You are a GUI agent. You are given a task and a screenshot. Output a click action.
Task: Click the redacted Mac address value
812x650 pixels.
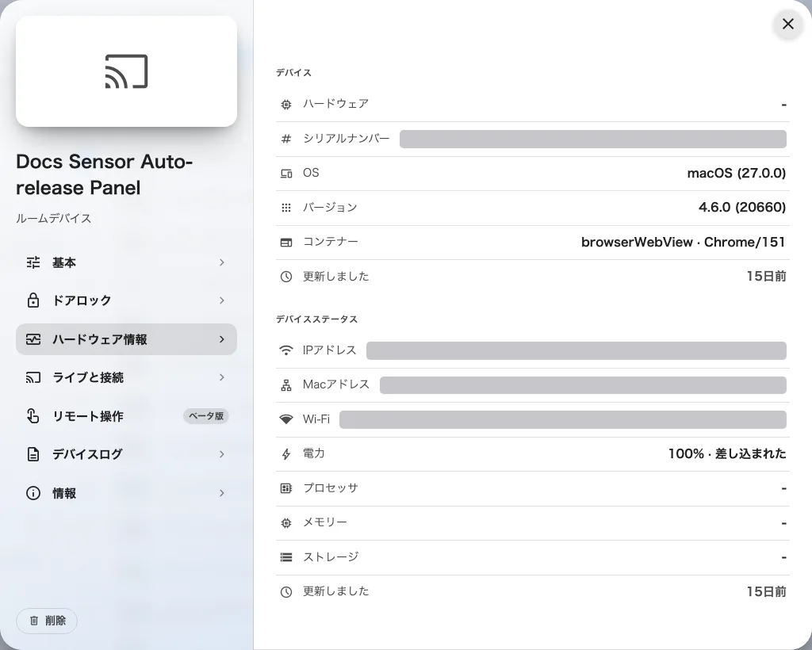pyautogui.click(x=583, y=385)
